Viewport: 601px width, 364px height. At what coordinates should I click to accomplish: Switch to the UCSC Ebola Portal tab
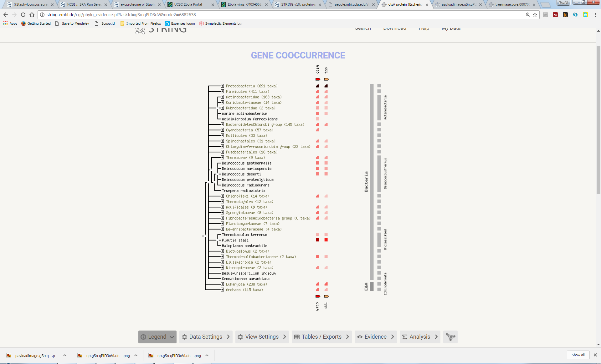coord(188,4)
